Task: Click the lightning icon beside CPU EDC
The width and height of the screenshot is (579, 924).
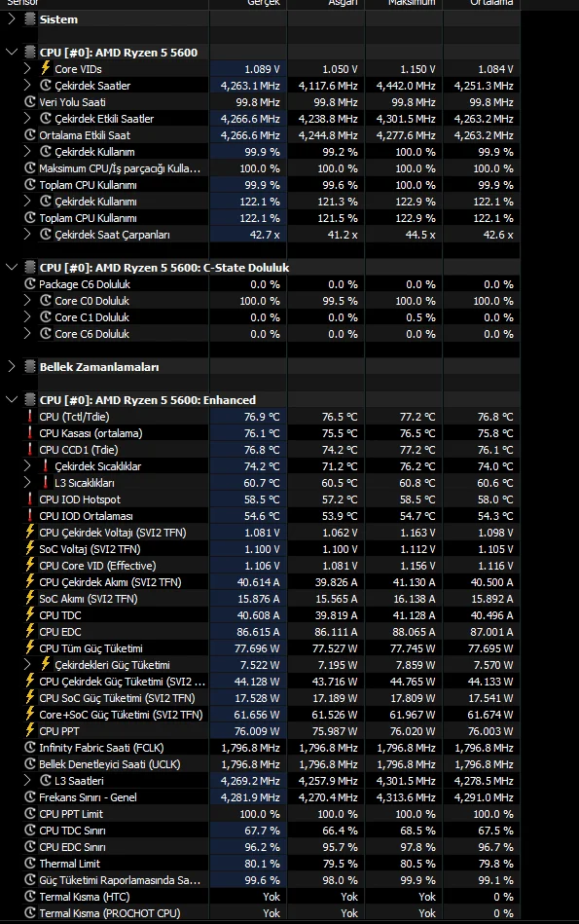Action: [x=30, y=631]
